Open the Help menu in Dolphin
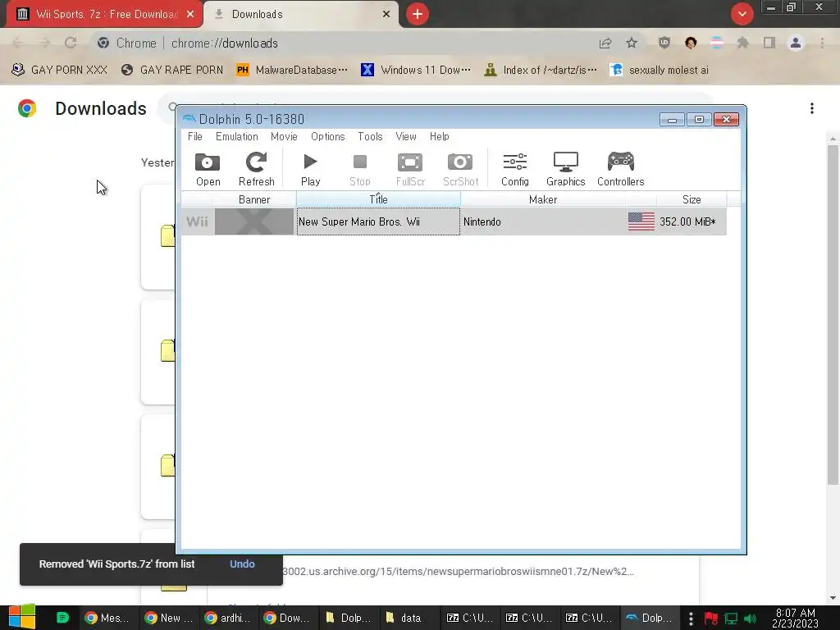 coord(440,137)
